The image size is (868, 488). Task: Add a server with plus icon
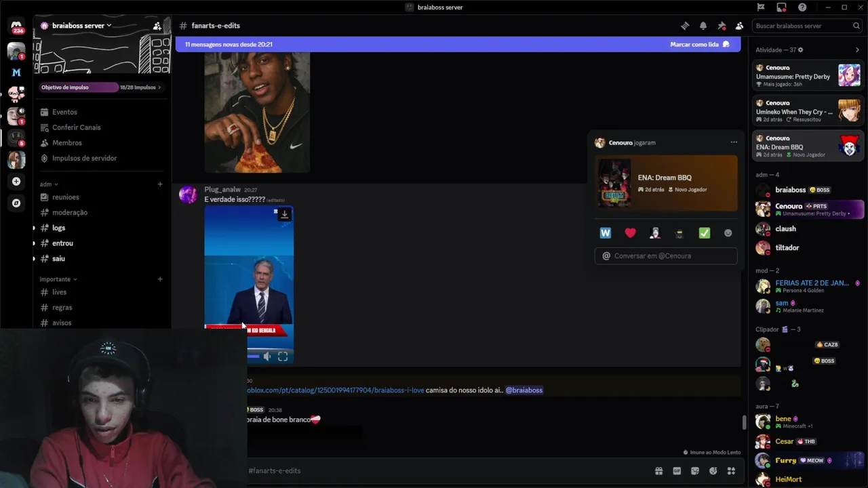click(x=16, y=181)
